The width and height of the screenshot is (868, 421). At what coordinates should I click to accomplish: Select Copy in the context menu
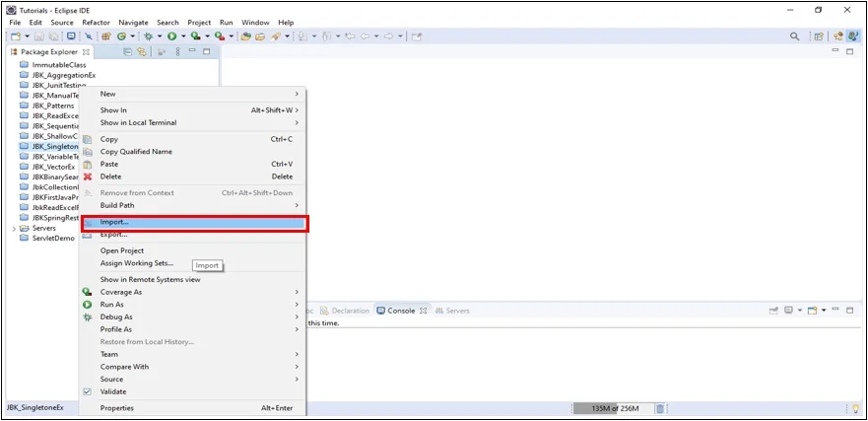[x=192, y=139]
